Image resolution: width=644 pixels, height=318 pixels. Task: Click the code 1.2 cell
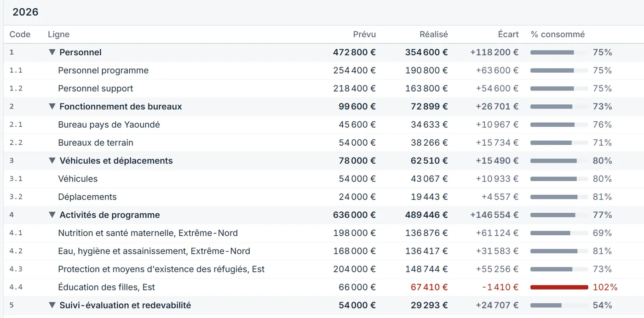[x=16, y=88]
